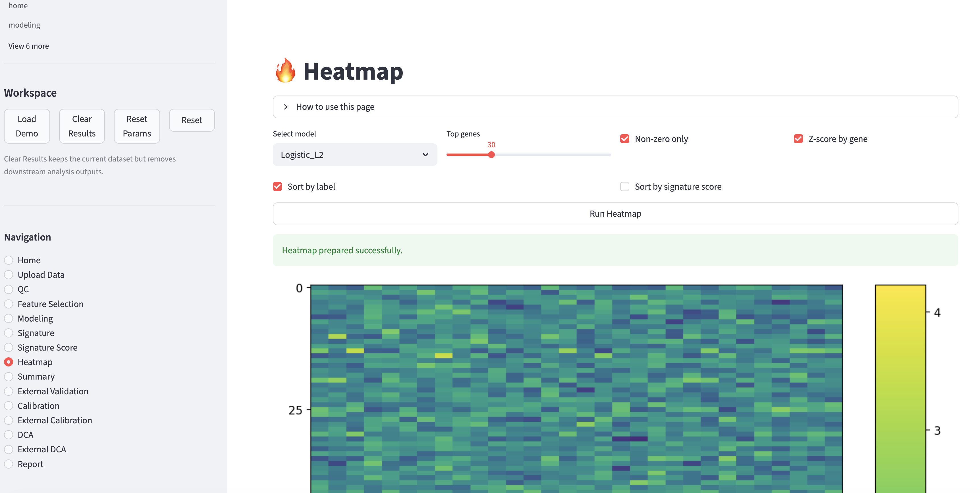Open the 'modeling' sidebar entry

24,24
